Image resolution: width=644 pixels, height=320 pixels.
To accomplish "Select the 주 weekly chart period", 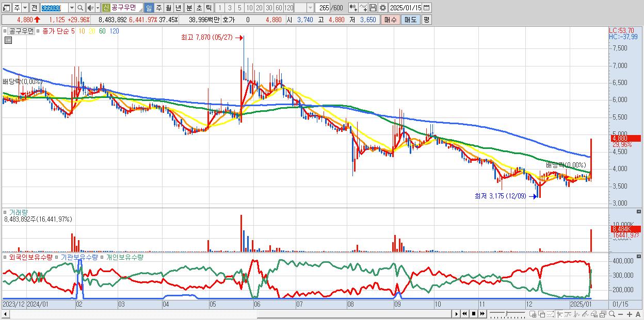I will 158,8.
